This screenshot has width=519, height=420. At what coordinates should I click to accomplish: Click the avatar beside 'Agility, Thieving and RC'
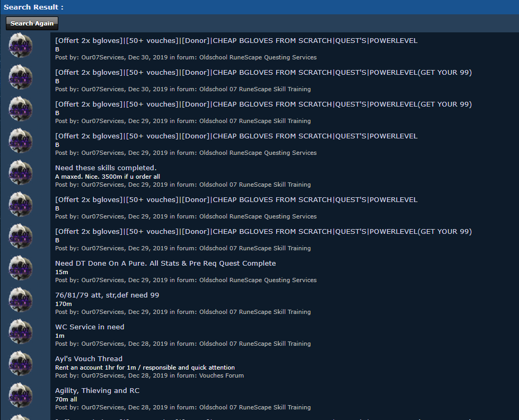pos(21,395)
